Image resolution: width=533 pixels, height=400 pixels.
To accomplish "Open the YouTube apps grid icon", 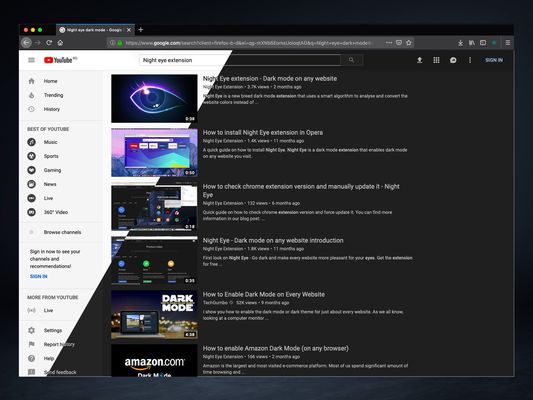I will pos(436,60).
